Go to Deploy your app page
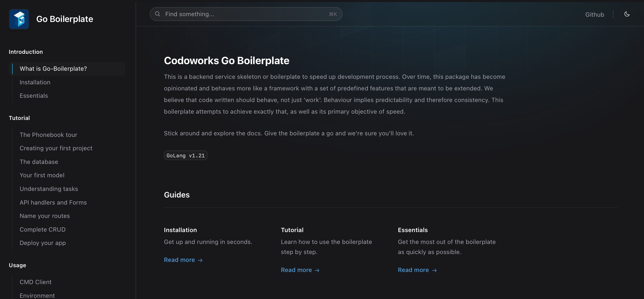 [x=43, y=243]
